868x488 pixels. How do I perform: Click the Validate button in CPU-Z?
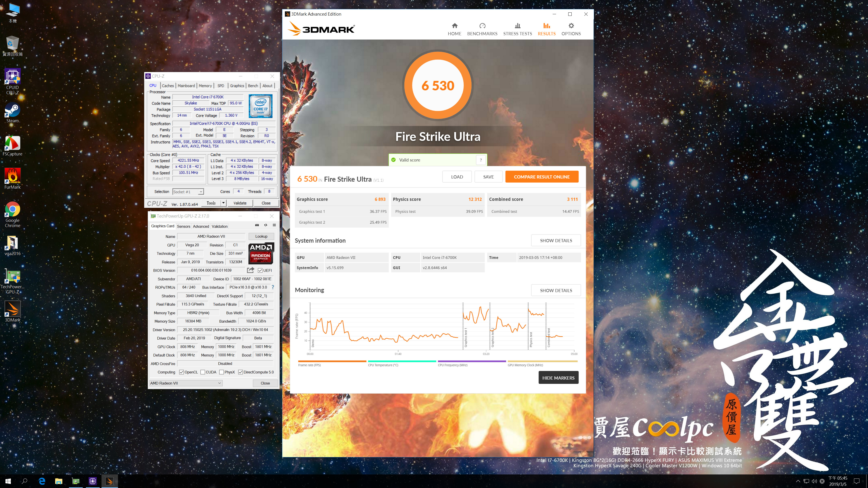pyautogui.click(x=240, y=203)
